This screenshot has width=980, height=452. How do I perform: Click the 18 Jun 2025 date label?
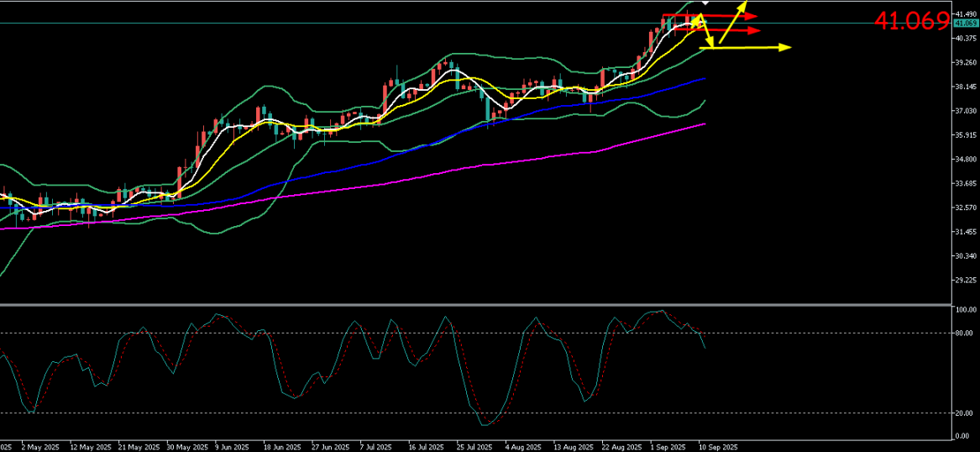pos(281,448)
